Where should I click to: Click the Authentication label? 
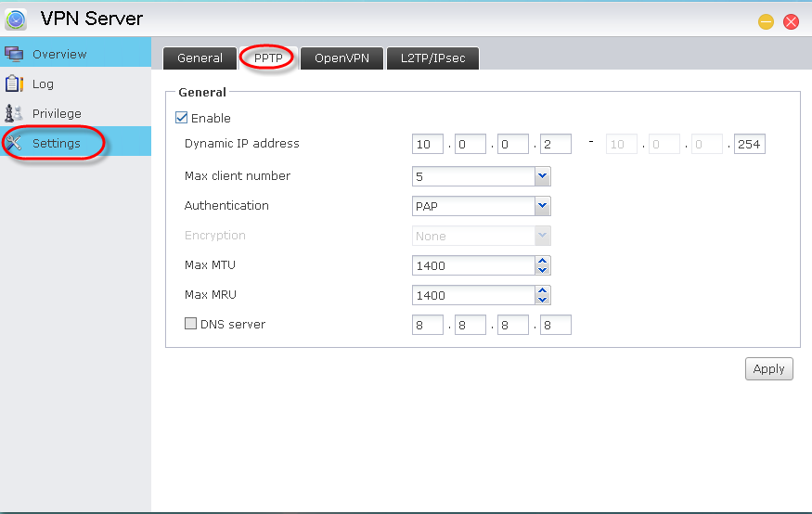pyautogui.click(x=226, y=205)
